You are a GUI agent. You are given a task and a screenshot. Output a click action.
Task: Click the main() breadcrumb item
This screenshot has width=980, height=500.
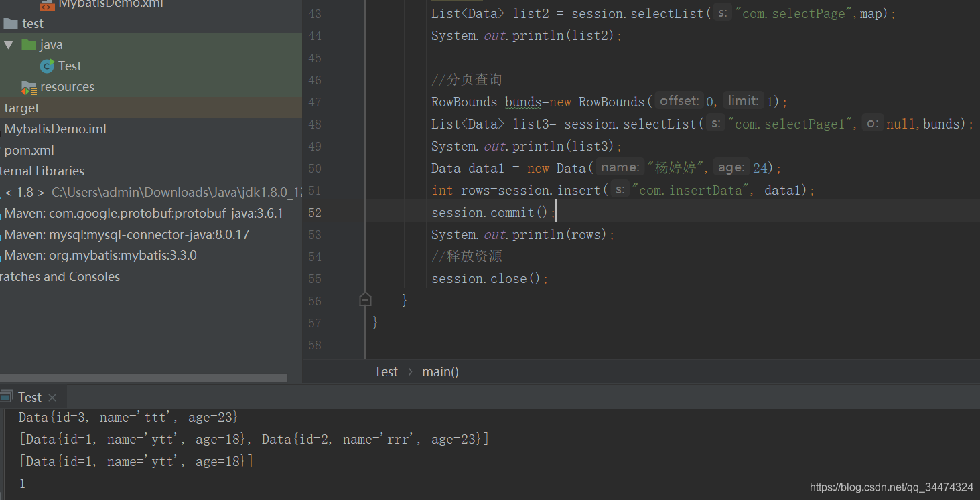pos(440,371)
